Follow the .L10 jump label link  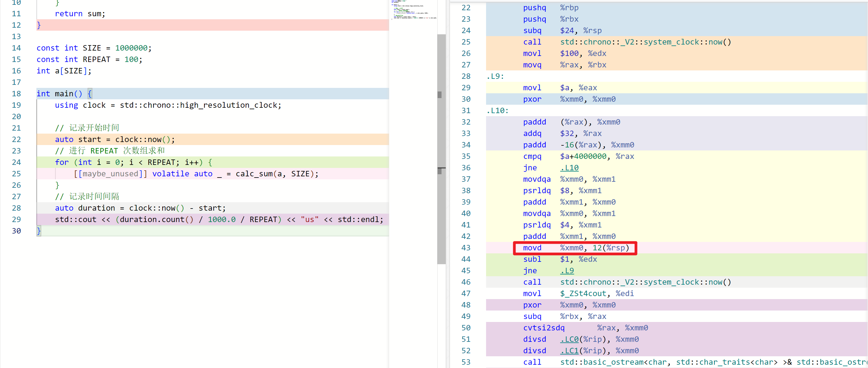pyautogui.click(x=569, y=168)
